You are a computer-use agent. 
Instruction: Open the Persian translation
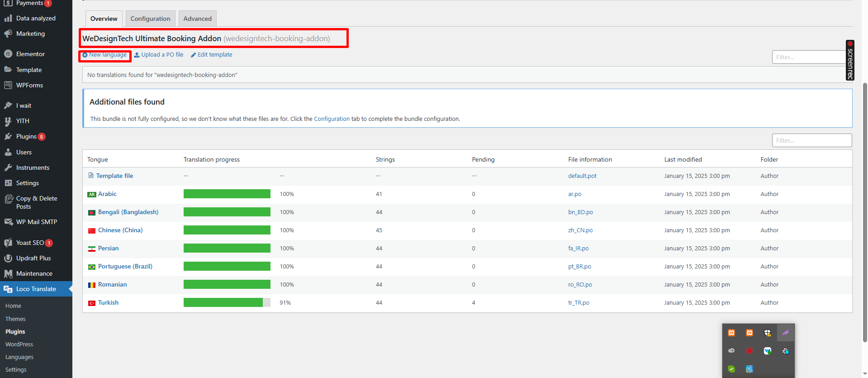pos(108,248)
